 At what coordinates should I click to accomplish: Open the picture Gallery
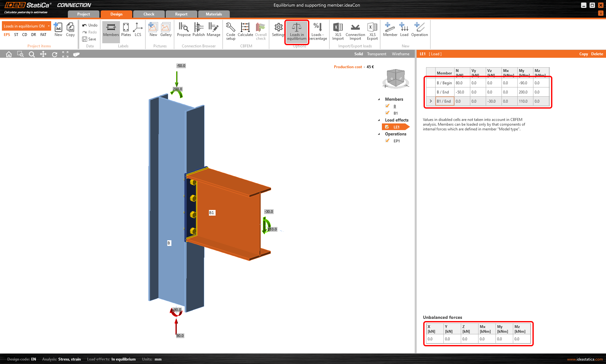click(166, 28)
